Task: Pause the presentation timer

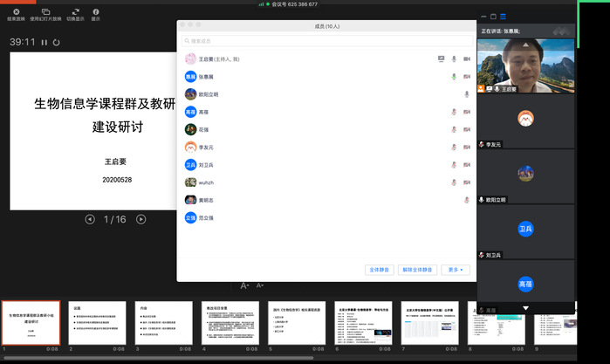Action: (45, 42)
